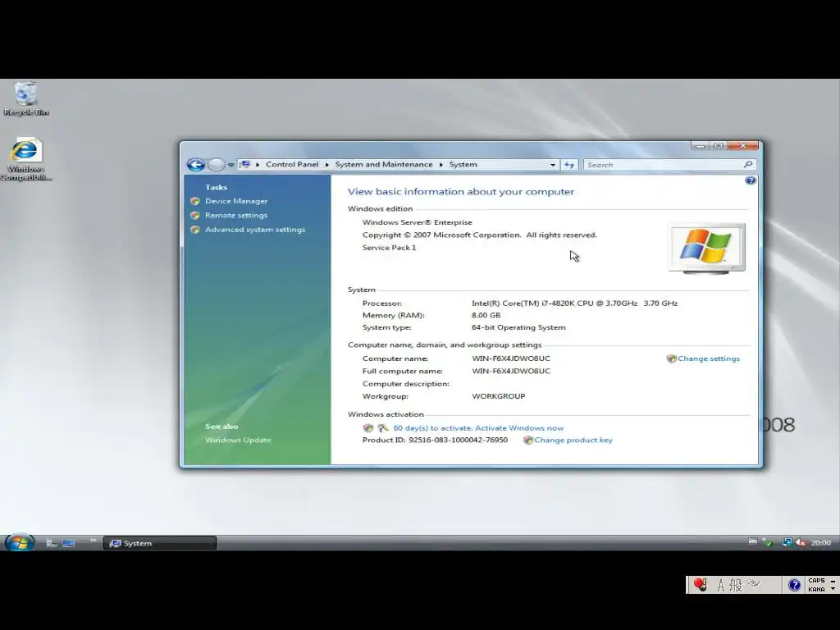Viewport: 840px width, 630px height.
Task: Minimize the System window
Action: point(700,146)
